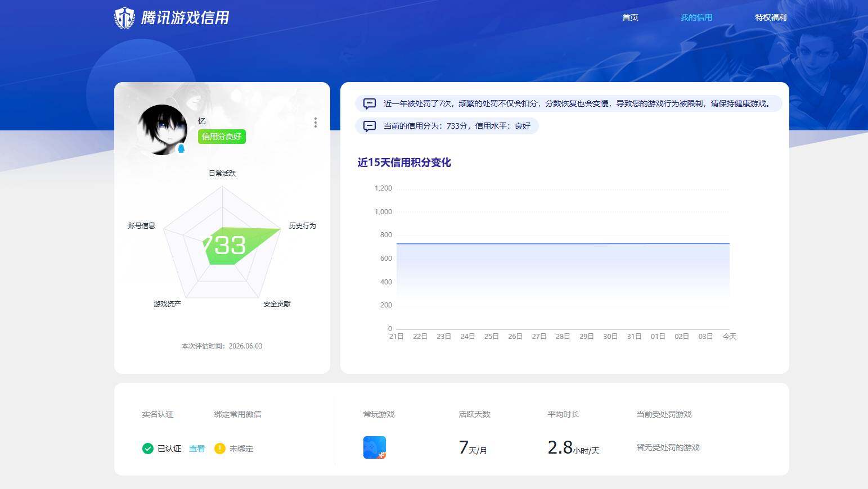Click the 当前受处罚游戏 label
This screenshot has height=489, width=868.
coord(664,414)
